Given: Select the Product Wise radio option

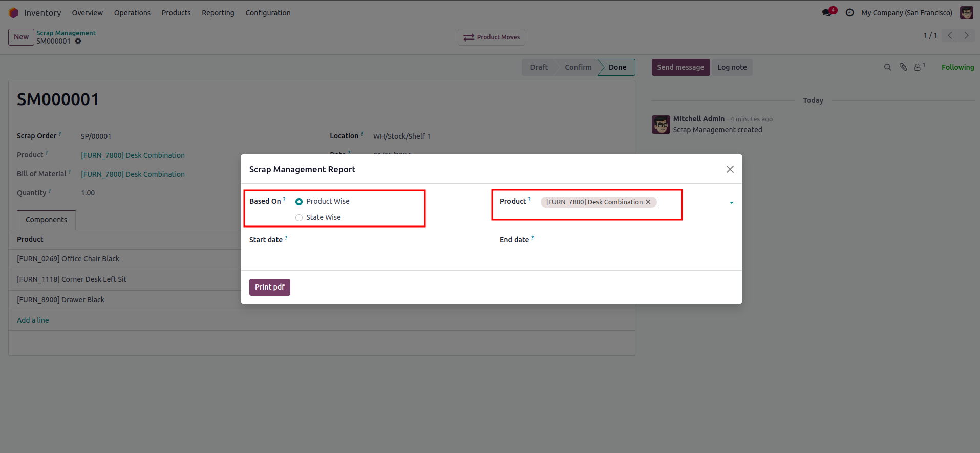Looking at the screenshot, I should tap(299, 202).
